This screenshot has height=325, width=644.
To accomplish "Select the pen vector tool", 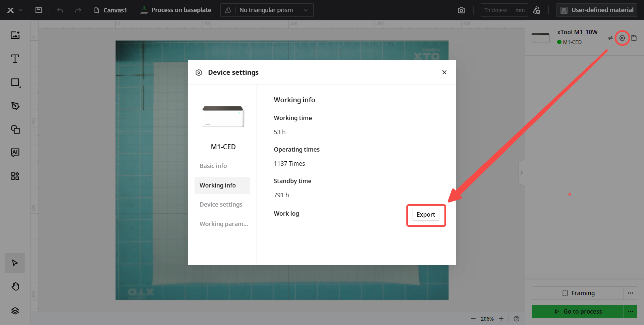I will pyautogui.click(x=15, y=106).
